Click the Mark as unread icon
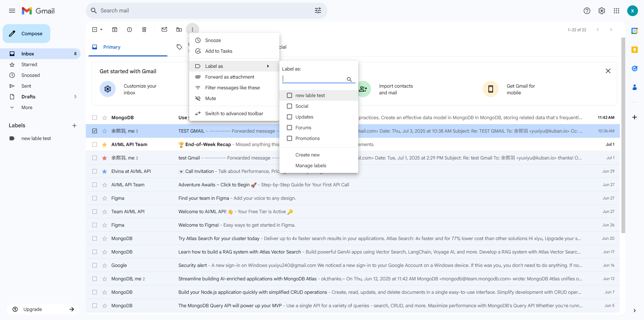 pos(164,30)
